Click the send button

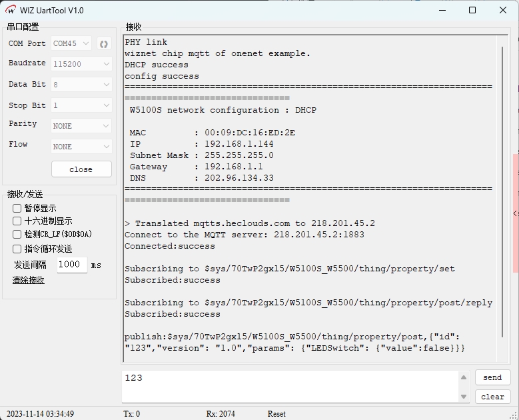point(492,377)
